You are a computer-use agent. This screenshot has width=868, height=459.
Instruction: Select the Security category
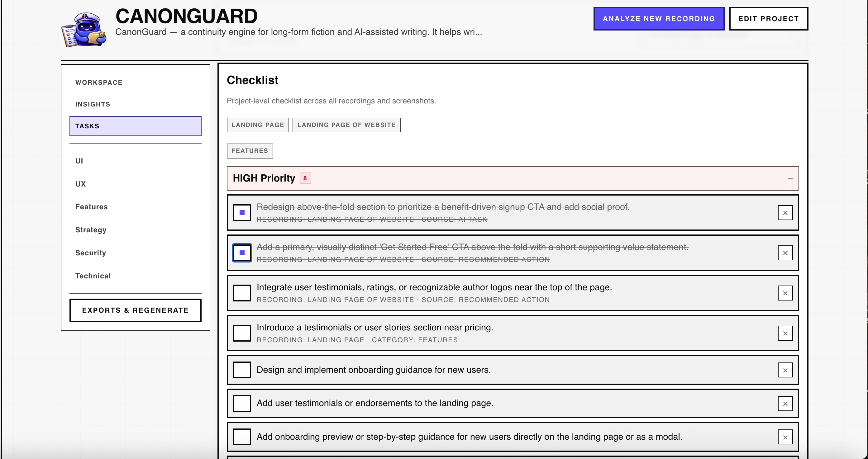click(90, 253)
